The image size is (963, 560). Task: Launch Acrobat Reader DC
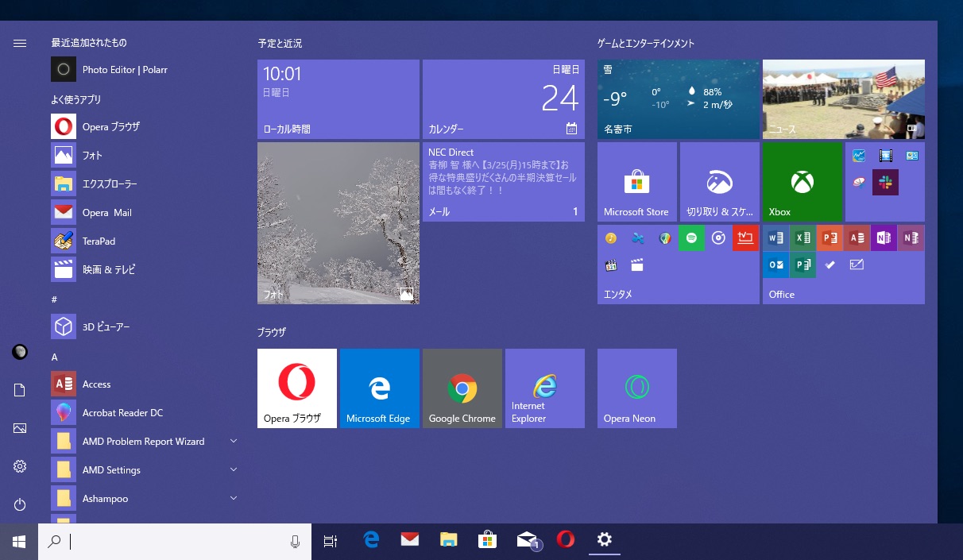[x=145, y=413]
